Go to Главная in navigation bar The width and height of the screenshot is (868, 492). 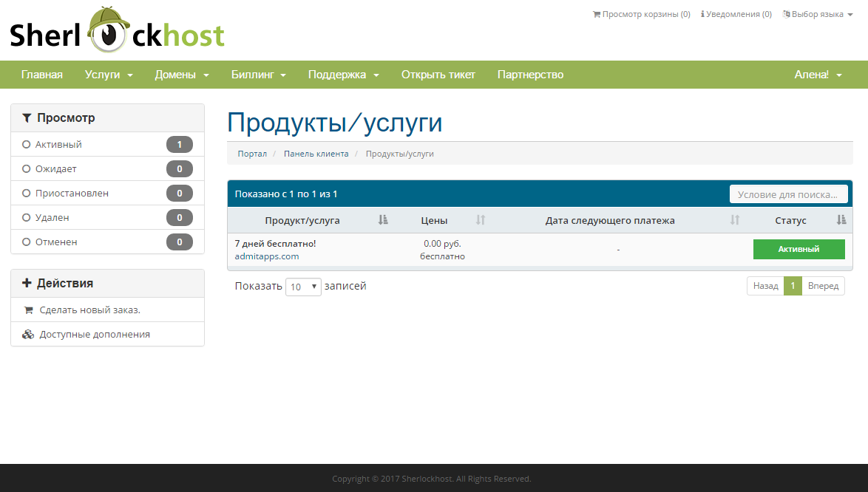[42, 75]
